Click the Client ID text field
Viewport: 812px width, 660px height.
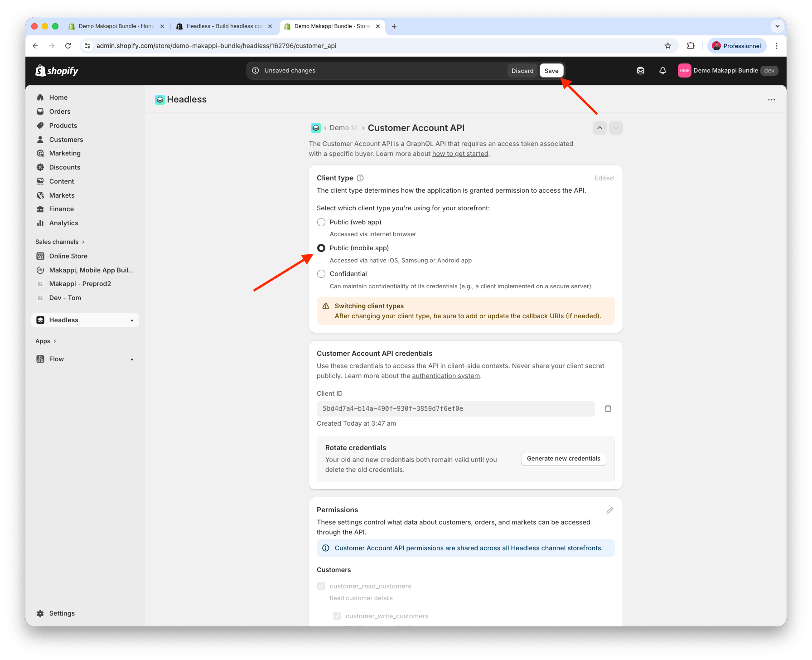(455, 408)
